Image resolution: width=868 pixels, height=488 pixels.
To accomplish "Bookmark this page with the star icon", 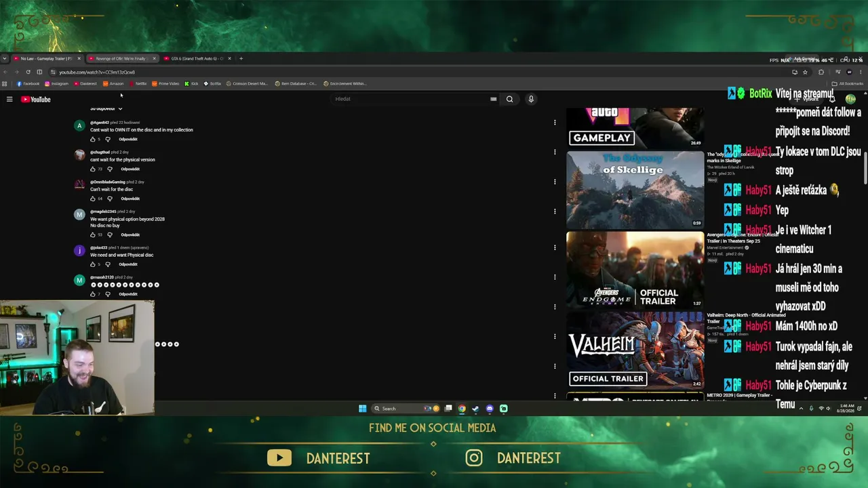I will pyautogui.click(x=805, y=72).
